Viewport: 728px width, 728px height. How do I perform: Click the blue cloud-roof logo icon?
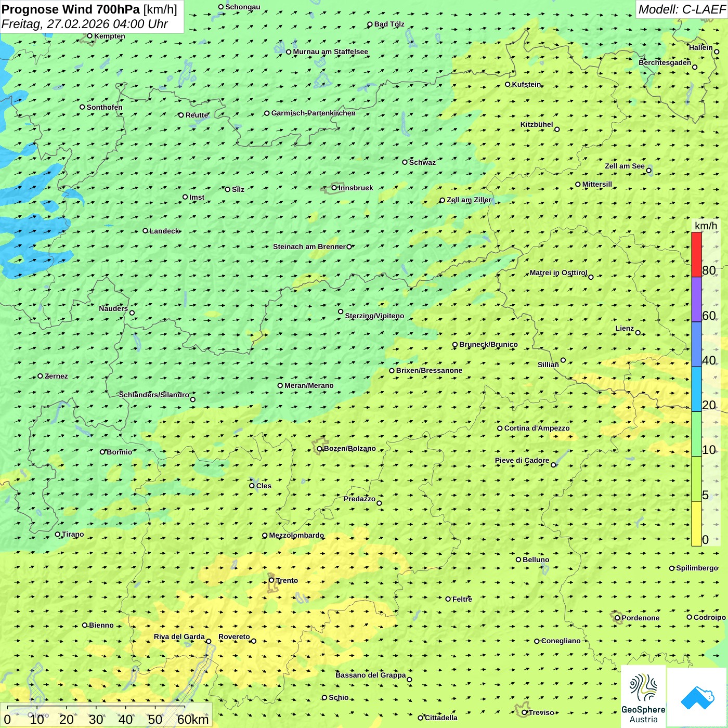pos(697,697)
